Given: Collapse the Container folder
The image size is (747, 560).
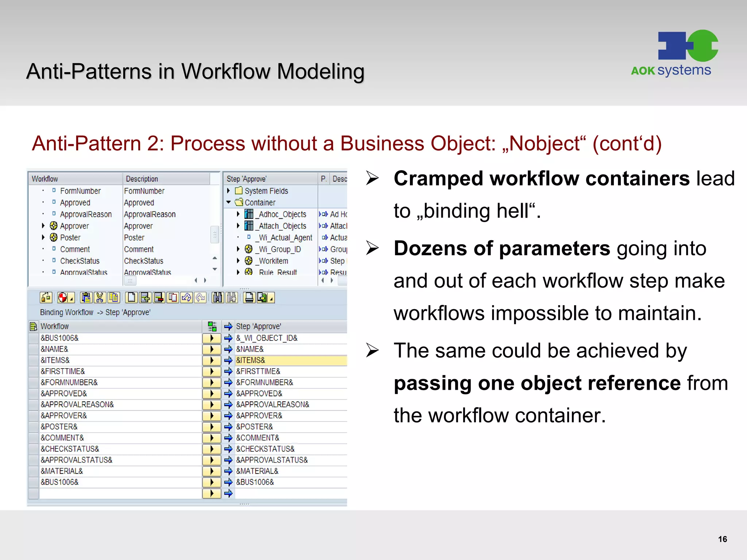Looking at the screenshot, I should pyautogui.click(x=228, y=202).
